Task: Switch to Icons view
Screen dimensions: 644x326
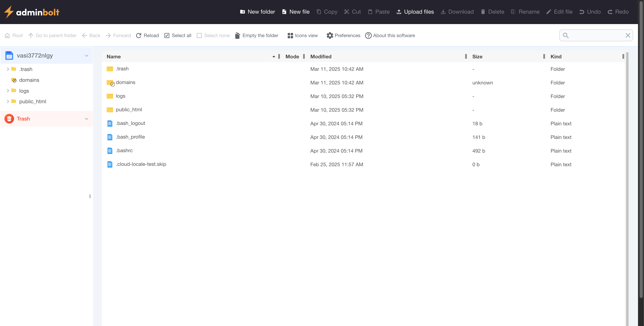Action: click(290, 35)
